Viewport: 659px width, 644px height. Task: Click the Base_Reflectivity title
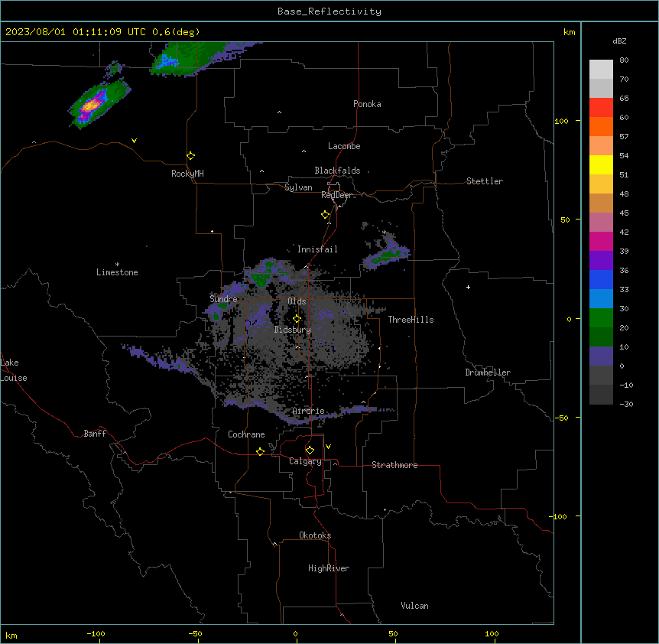pyautogui.click(x=329, y=11)
